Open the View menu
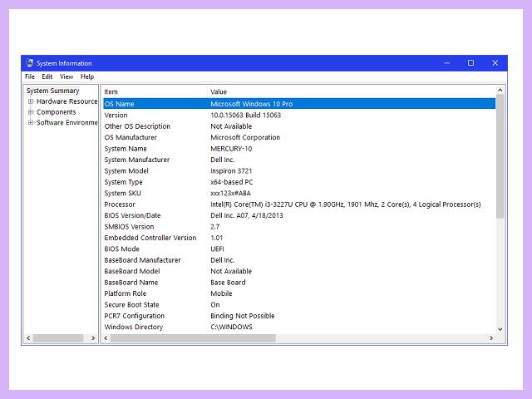Viewport: 532px width, 399px height. (x=66, y=76)
